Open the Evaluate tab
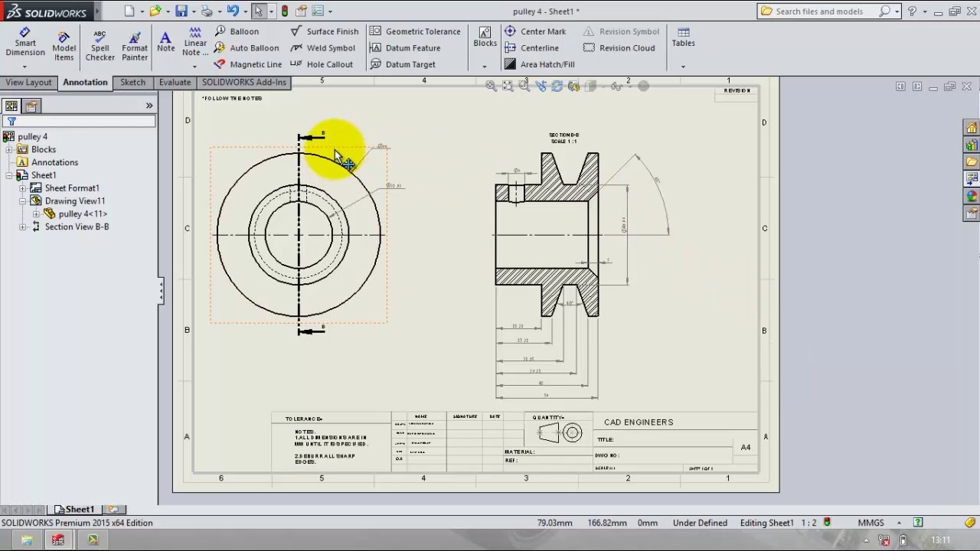 (175, 83)
